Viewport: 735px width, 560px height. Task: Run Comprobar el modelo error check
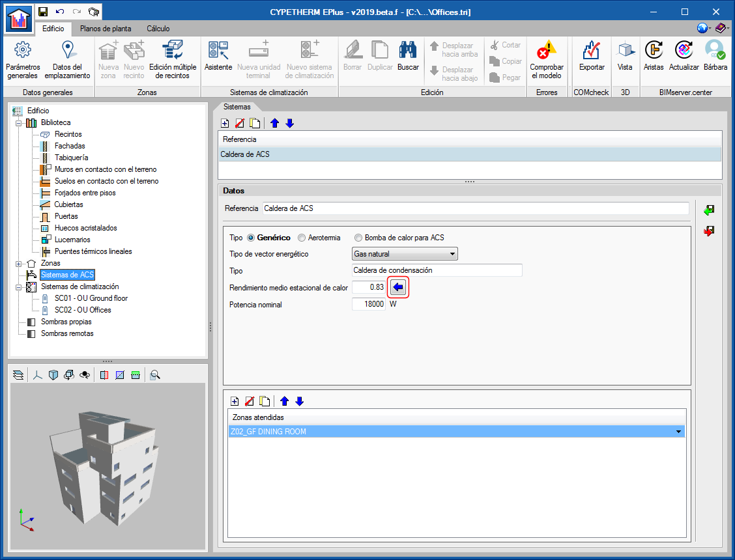click(x=547, y=61)
